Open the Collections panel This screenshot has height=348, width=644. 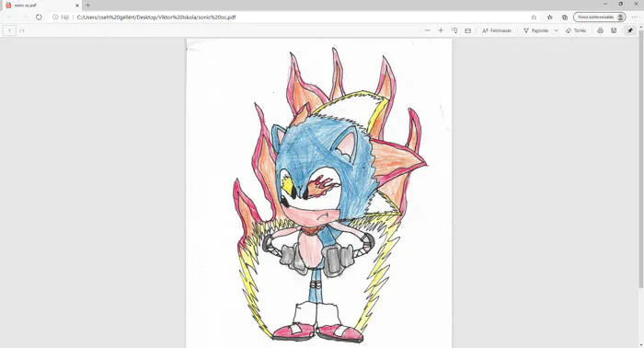point(565,17)
